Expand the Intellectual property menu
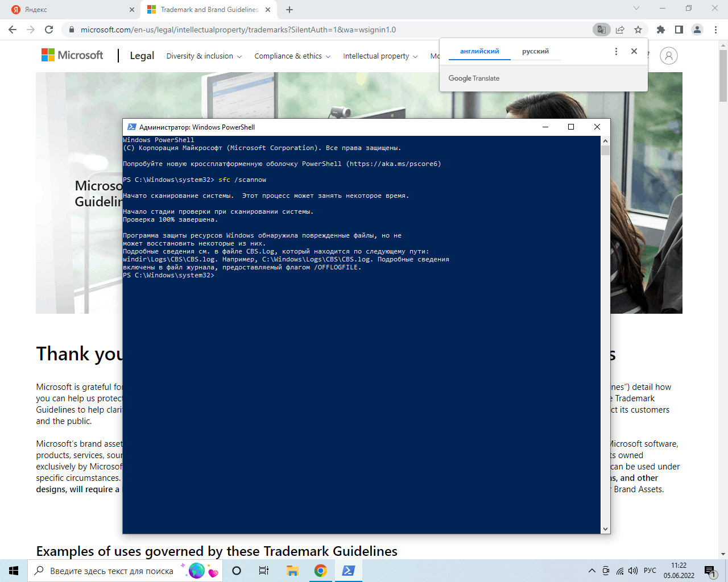The height and width of the screenshot is (582, 728). click(x=380, y=56)
